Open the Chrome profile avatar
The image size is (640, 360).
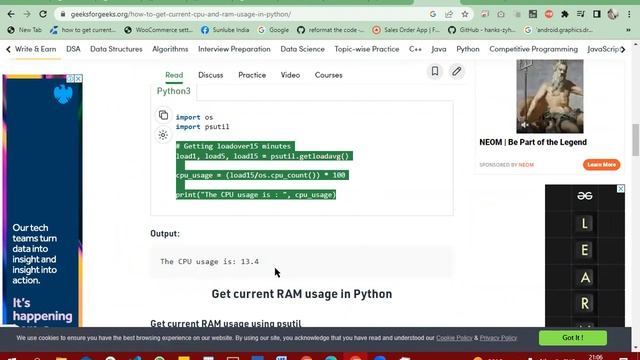click(x=613, y=14)
